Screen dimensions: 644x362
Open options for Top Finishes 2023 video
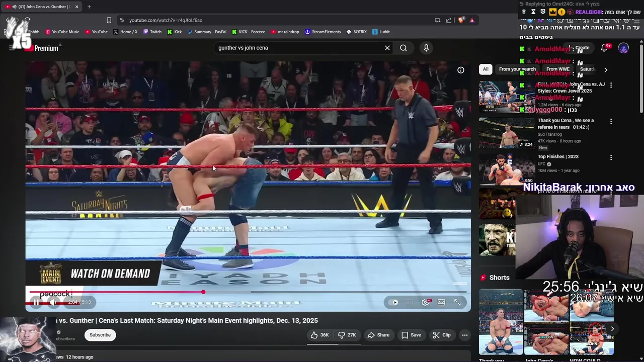pos(611,157)
